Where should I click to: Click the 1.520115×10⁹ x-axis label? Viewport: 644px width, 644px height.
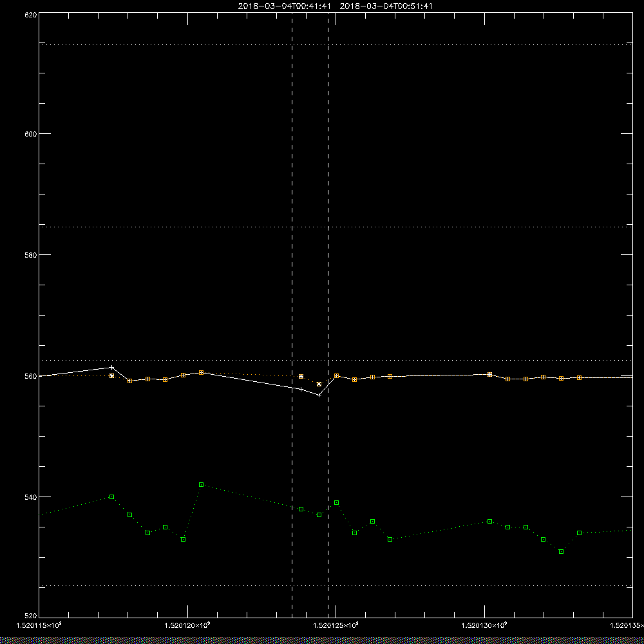[39, 626]
